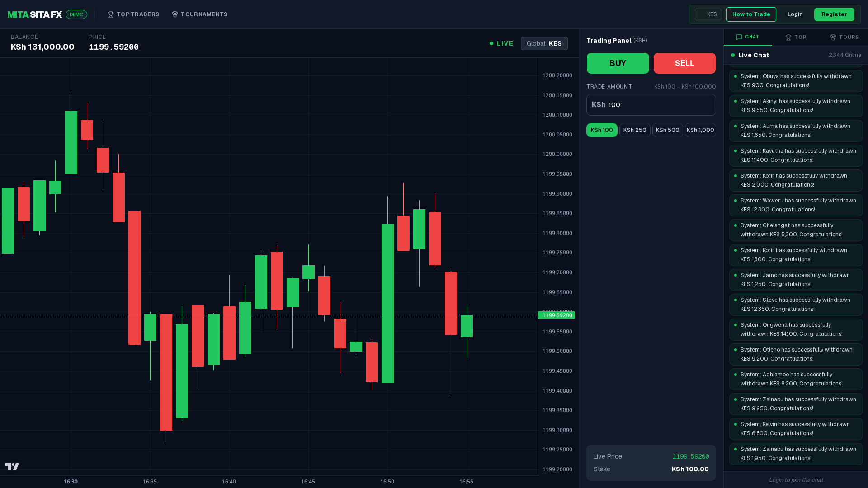Switch to the CHAT tab
This screenshot has height=488, width=868.
pyautogui.click(x=748, y=37)
